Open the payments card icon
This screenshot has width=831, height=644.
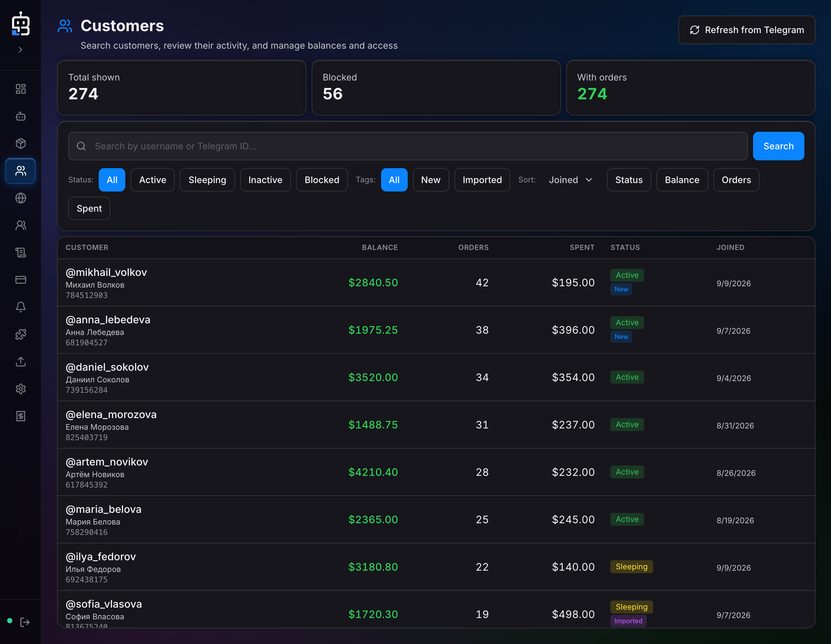point(20,280)
